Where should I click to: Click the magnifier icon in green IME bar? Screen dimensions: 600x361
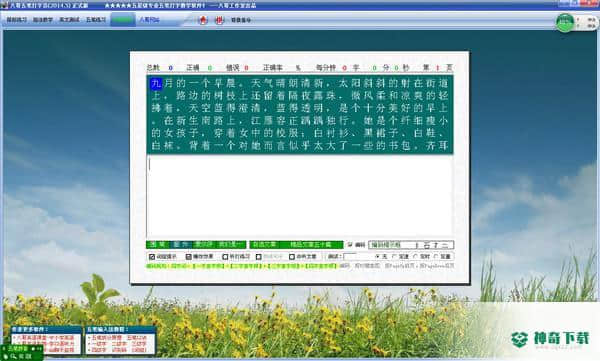click(x=13, y=356)
